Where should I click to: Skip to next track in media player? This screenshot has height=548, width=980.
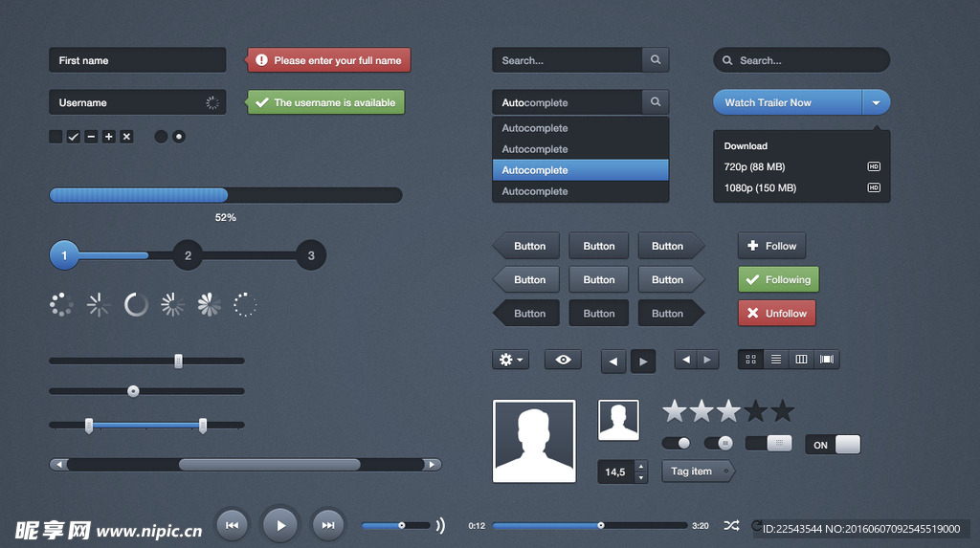[x=328, y=525]
